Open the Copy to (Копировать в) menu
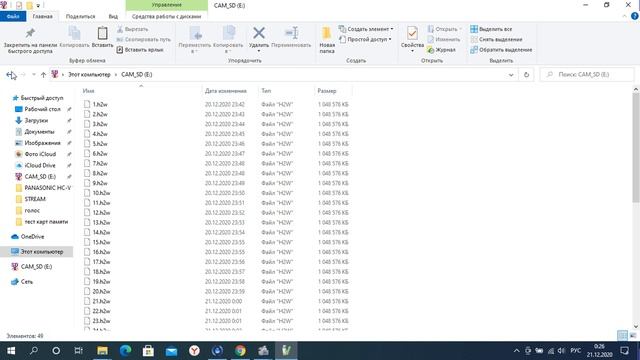Screen dimensions: 640x360 point(228,40)
